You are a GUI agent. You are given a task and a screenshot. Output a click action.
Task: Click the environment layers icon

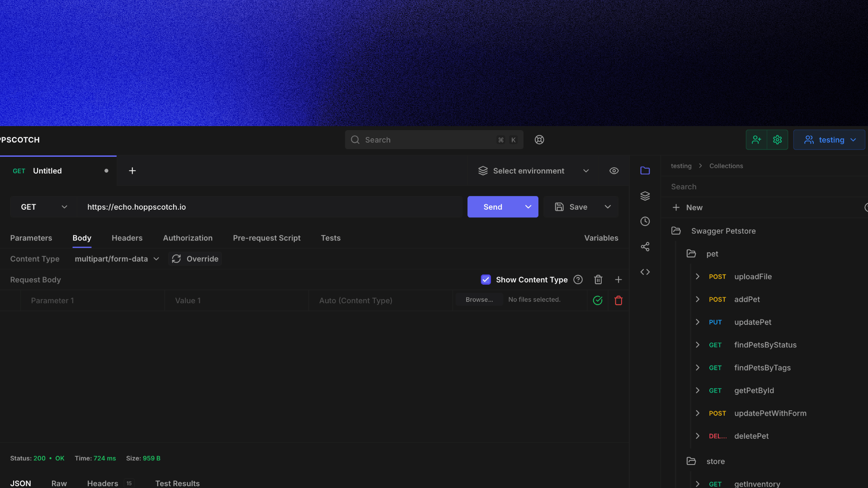click(x=483, y=170)
